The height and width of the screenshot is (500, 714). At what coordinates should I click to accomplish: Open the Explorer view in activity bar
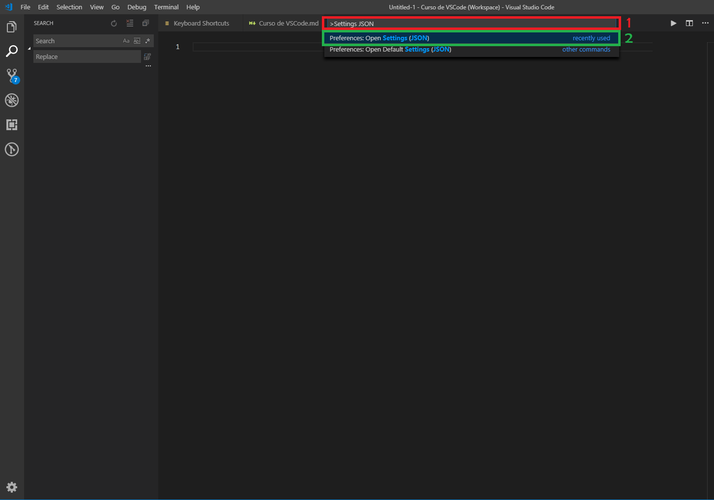coord(12,27)
